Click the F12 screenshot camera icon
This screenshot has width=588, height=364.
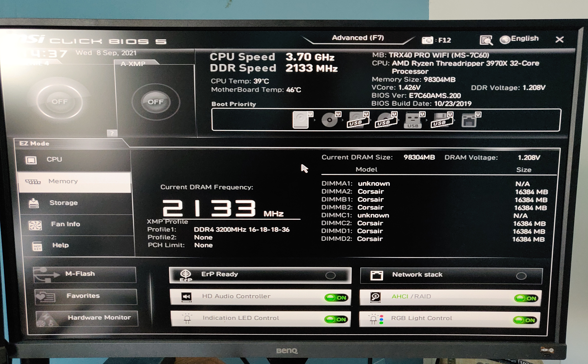click(x=427, y=40)
